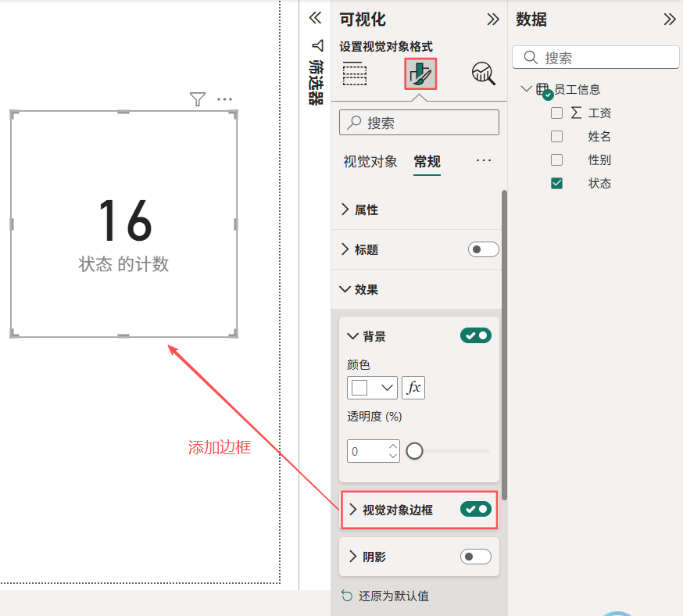The height and width of the screenshot is (616, 683).
Task: Click the reset icon beside 还原为默认值
Action: click(x=347, y=595)
